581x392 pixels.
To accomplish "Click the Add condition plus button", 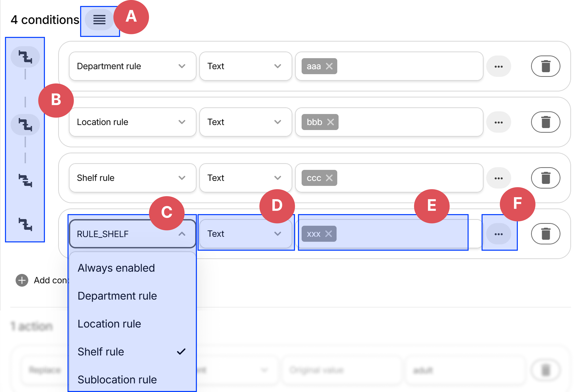I will [x=22, y=280].
